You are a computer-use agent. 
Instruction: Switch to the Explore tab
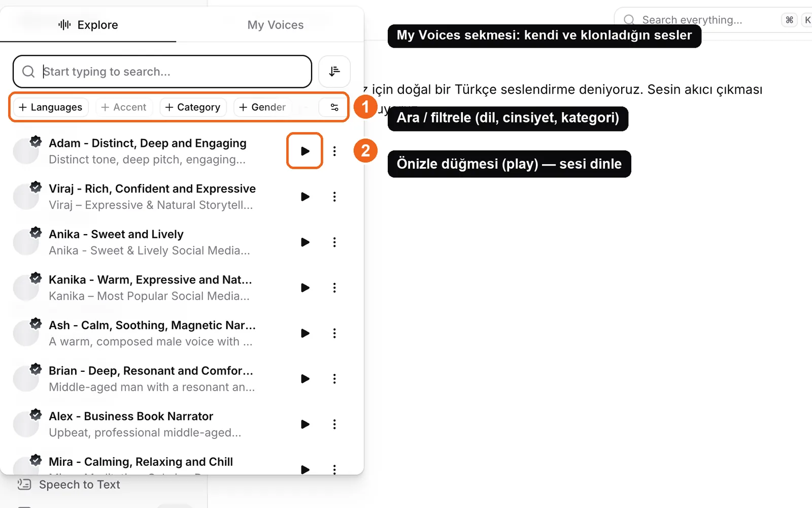[x=88, y=25]
